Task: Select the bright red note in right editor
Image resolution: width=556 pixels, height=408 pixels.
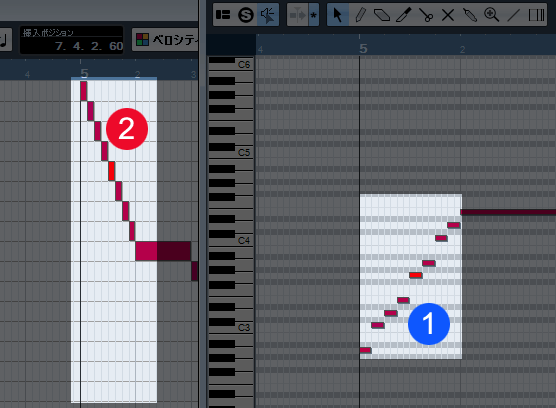Action: [x=416, y=275]
